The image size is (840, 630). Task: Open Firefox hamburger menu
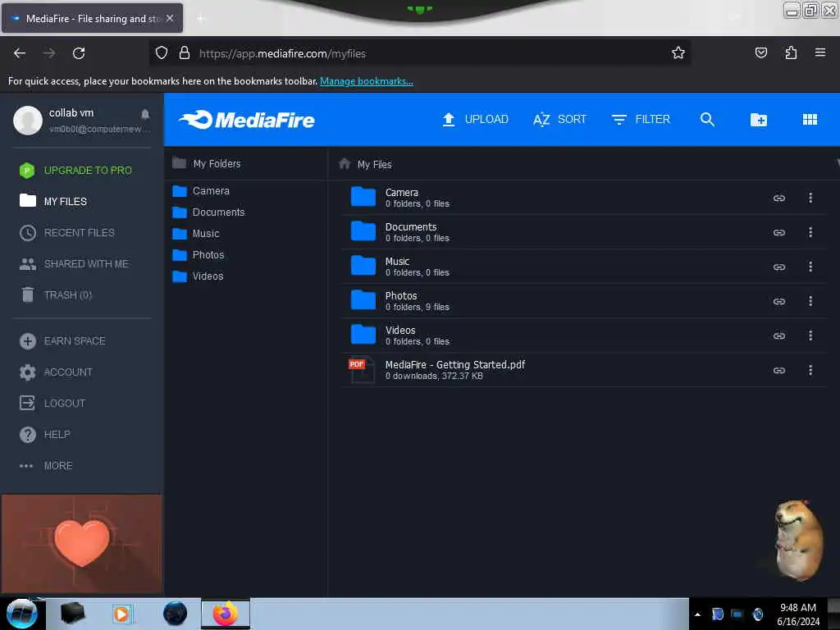819,52
